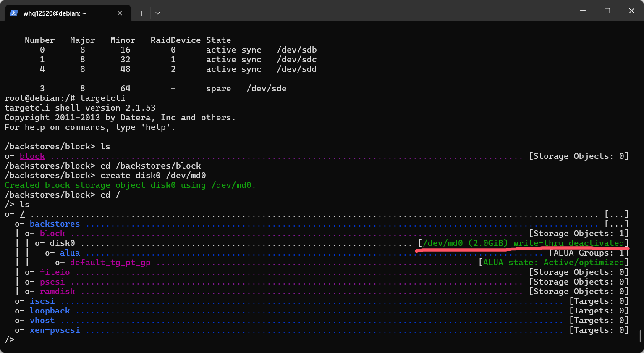
Task: Click the ramdisk backstore entry
Action: [57, 292]
